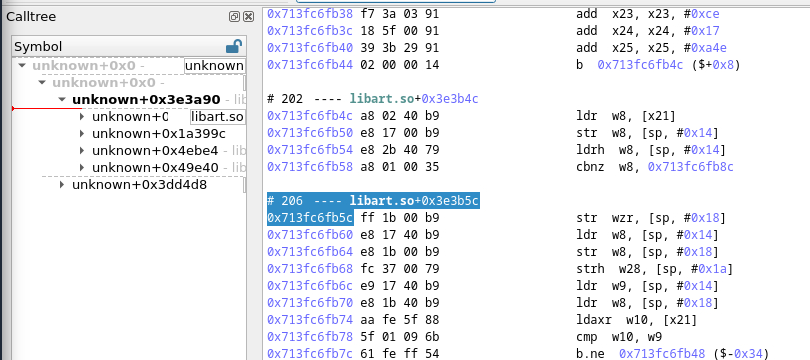Image resolution: width=810 pixels, height=360 pixels.
Task: Select the unknown+0x4ebe4 tree row
Action: [x=155, y=151]
